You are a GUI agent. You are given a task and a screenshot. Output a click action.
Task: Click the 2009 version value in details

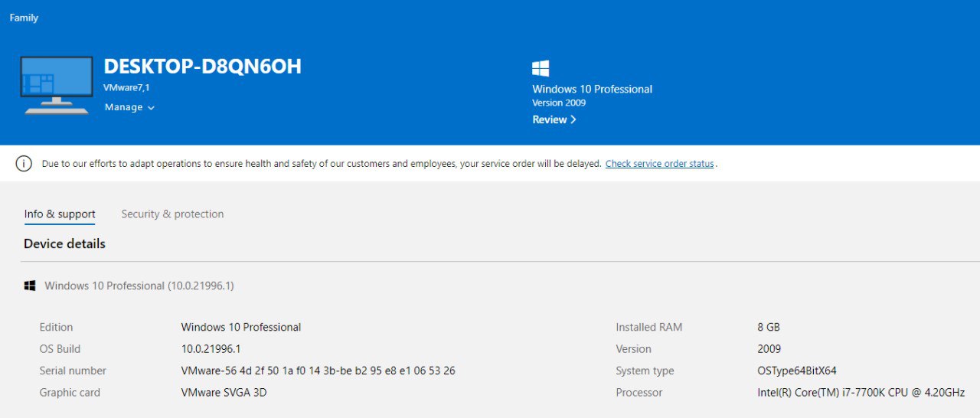tap(769, 349)
